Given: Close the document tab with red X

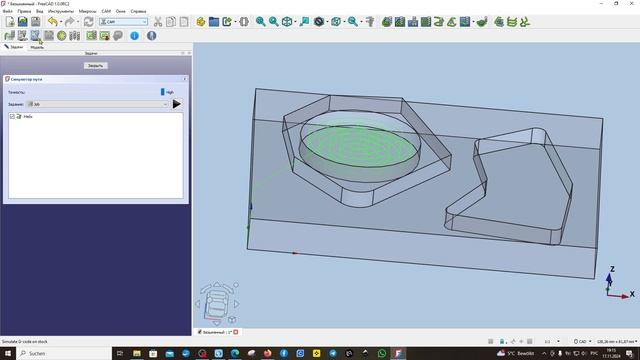Looking at the screenshot, I should pos(236,332).
